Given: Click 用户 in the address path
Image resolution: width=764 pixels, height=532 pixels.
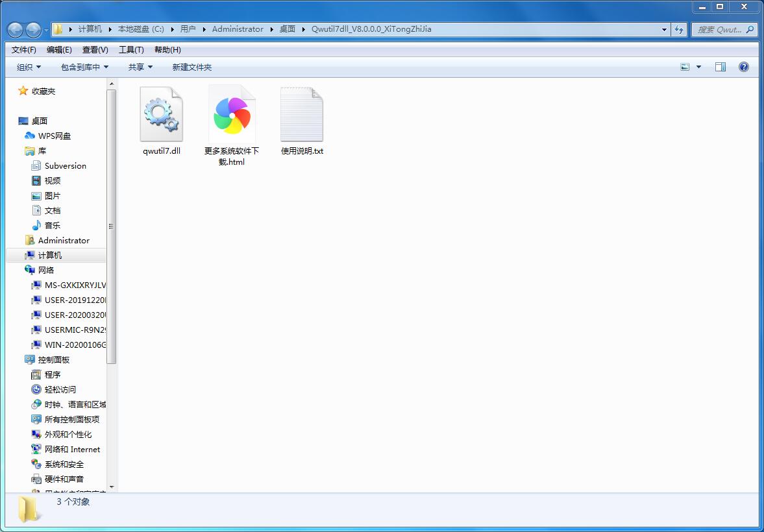Looking at the screenshot, I should click(x=188, y=29).
